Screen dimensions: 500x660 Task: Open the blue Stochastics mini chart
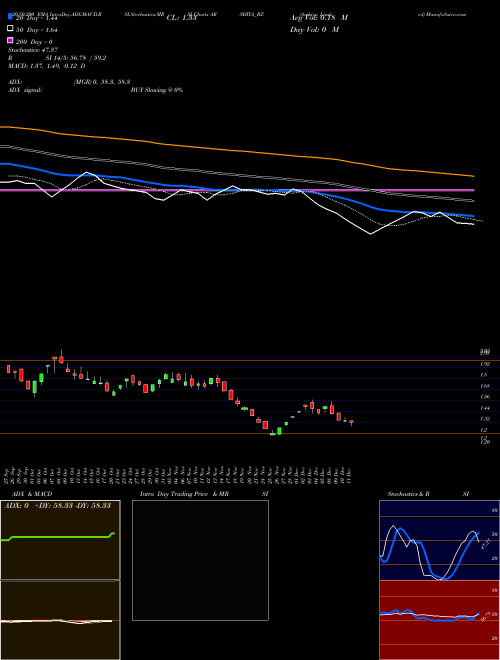pos(439,540)
